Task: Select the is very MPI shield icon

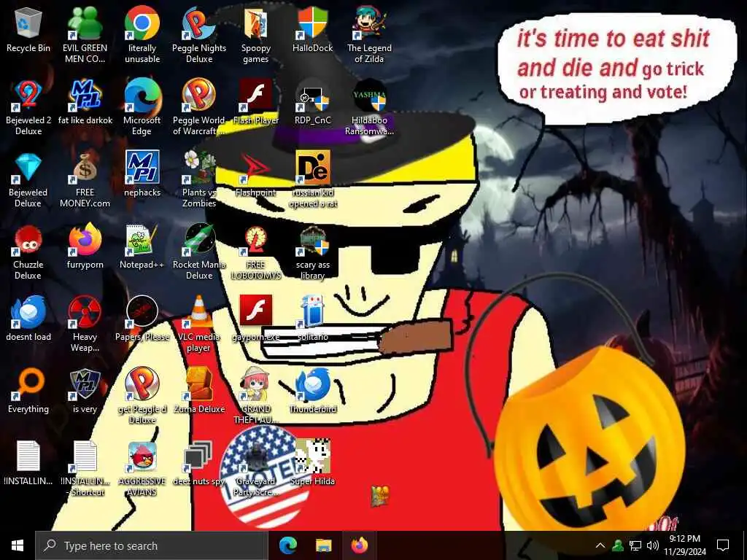Action: 85,385
